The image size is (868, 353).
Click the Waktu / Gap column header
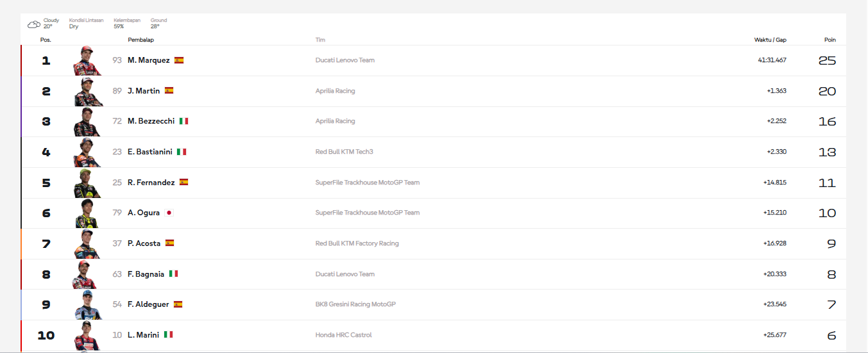pos(770,40)
